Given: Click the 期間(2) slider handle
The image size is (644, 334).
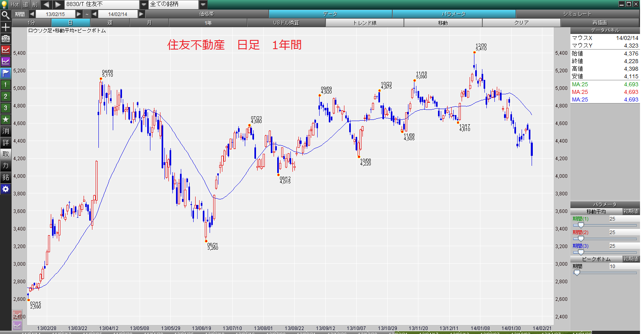Looking at the screenshot, I should 581,239.
